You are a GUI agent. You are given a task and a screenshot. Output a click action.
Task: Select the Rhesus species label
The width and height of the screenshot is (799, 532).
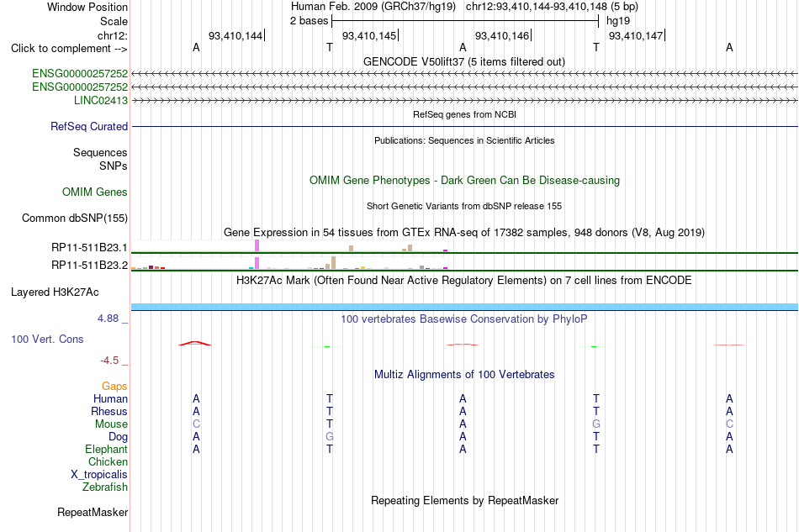point(109,411)
